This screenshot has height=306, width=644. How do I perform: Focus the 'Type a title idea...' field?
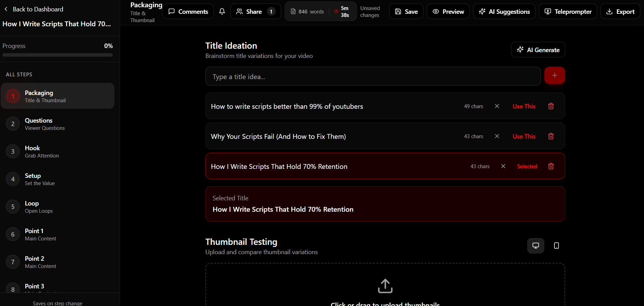point(373,76)
